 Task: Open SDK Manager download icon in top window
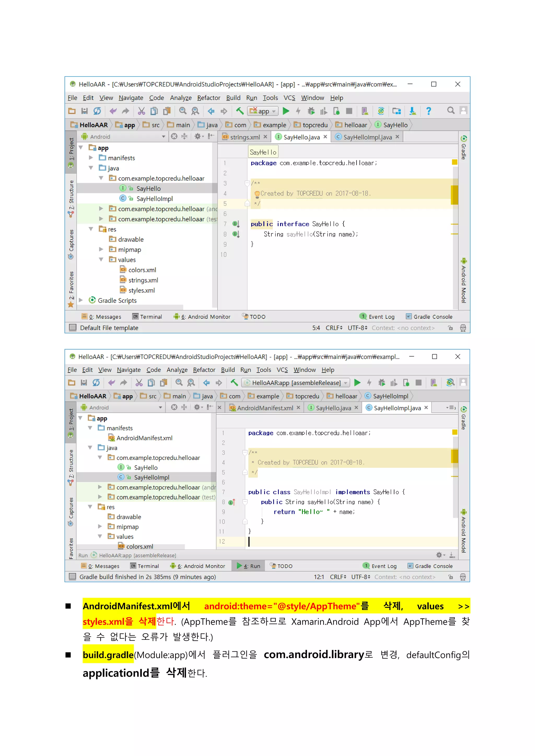pyautogui.click(x=412, y=111)
